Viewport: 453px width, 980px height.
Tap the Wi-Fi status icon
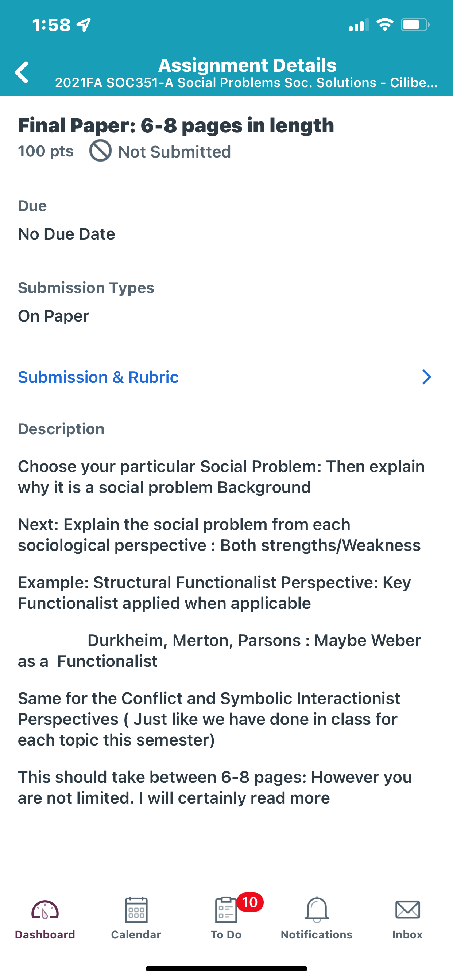pyautogui.click(x=385, y=25)
